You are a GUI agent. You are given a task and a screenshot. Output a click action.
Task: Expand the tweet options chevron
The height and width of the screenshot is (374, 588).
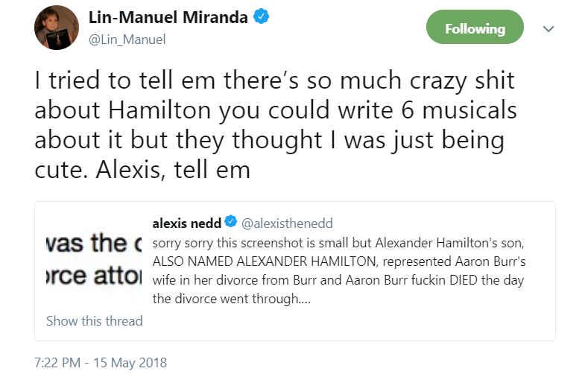pyautogui.click(x=549, y=29)
